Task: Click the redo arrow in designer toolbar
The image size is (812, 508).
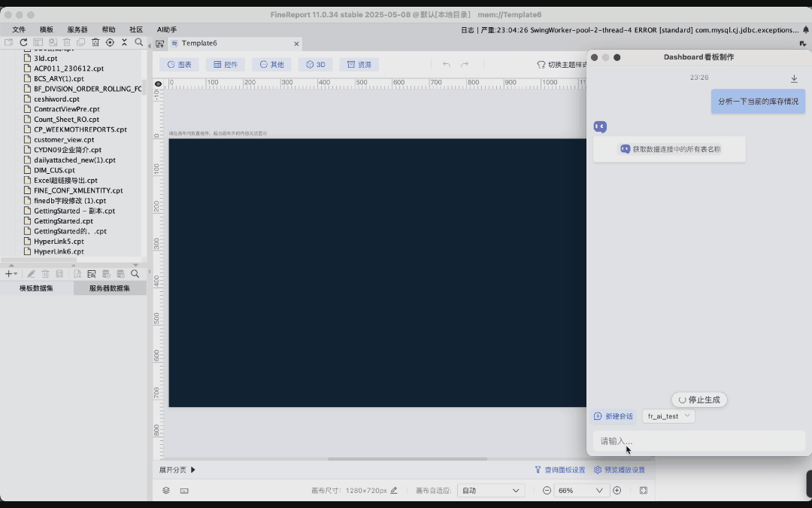Action: [x=465, y=64]
